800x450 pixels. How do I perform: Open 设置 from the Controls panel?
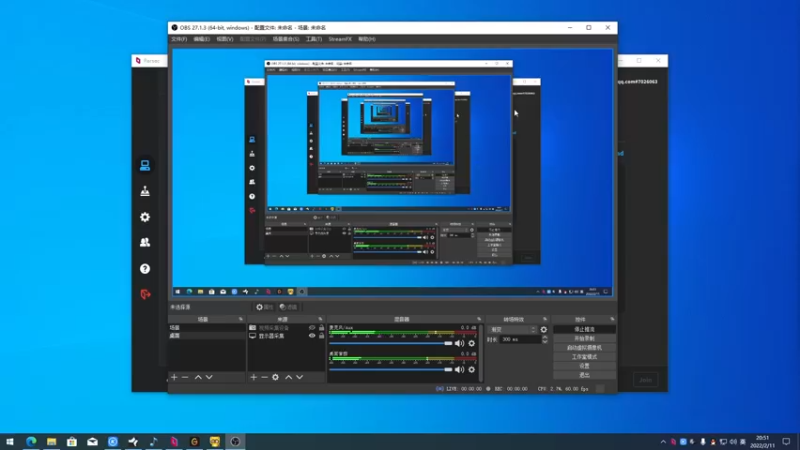coord(584,366)
